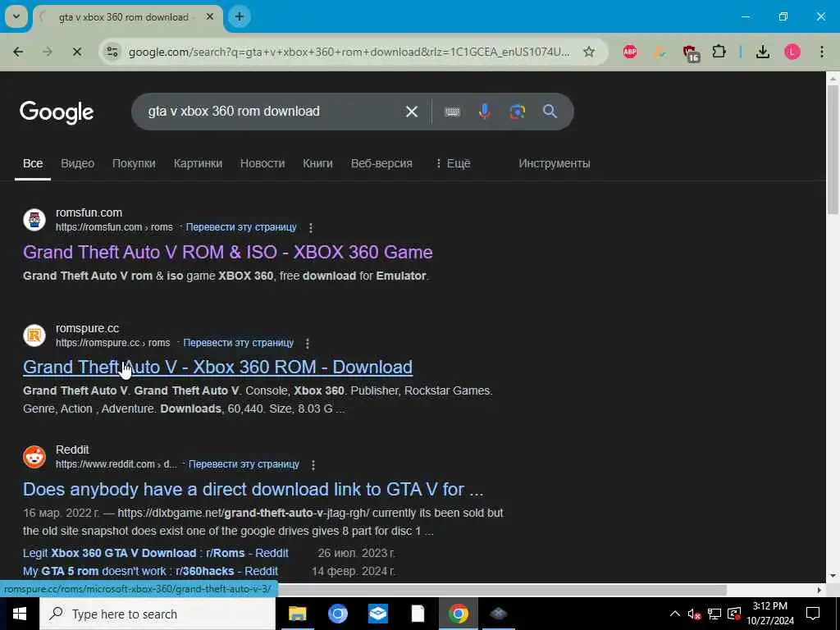Open the extension with badge 16
840x630 pixels.
pyautogui.click(x=691, y=52)
